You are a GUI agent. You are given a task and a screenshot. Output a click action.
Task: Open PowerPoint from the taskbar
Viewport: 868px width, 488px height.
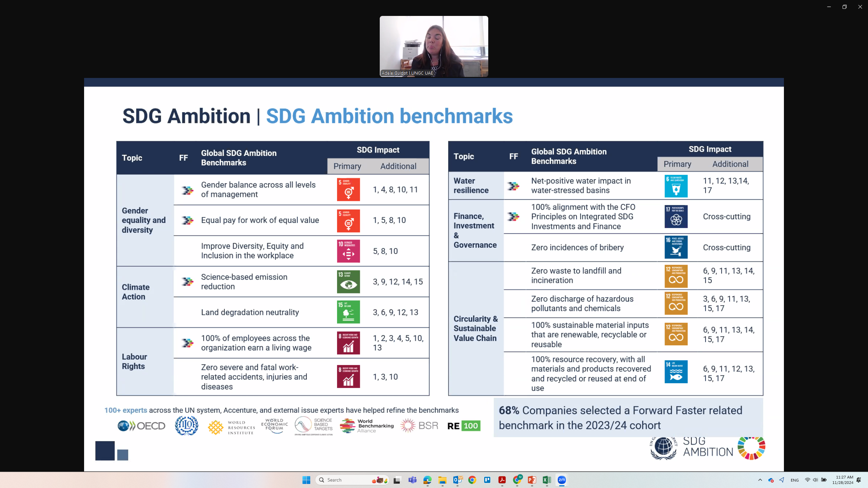(x=532, y=480)
